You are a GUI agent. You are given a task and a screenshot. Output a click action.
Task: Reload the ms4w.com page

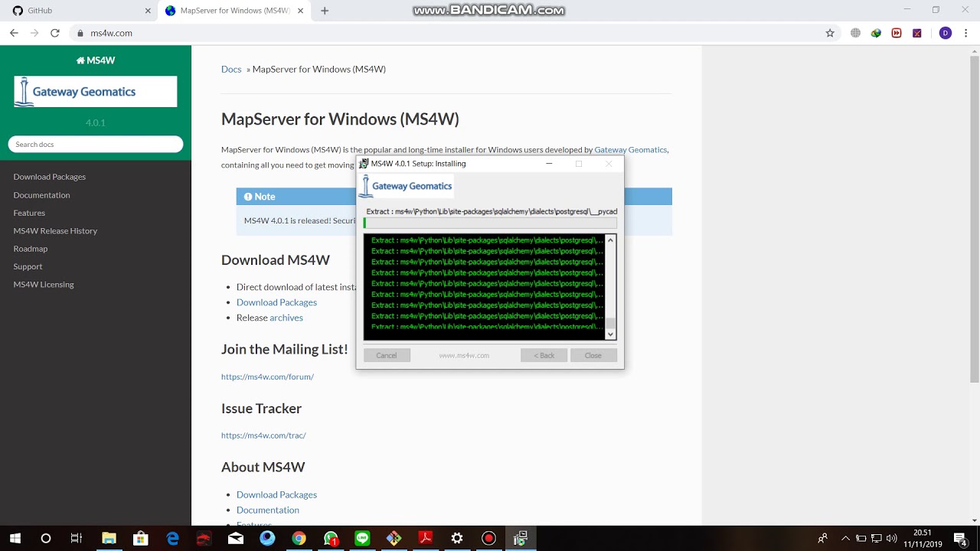click(55, 33)
